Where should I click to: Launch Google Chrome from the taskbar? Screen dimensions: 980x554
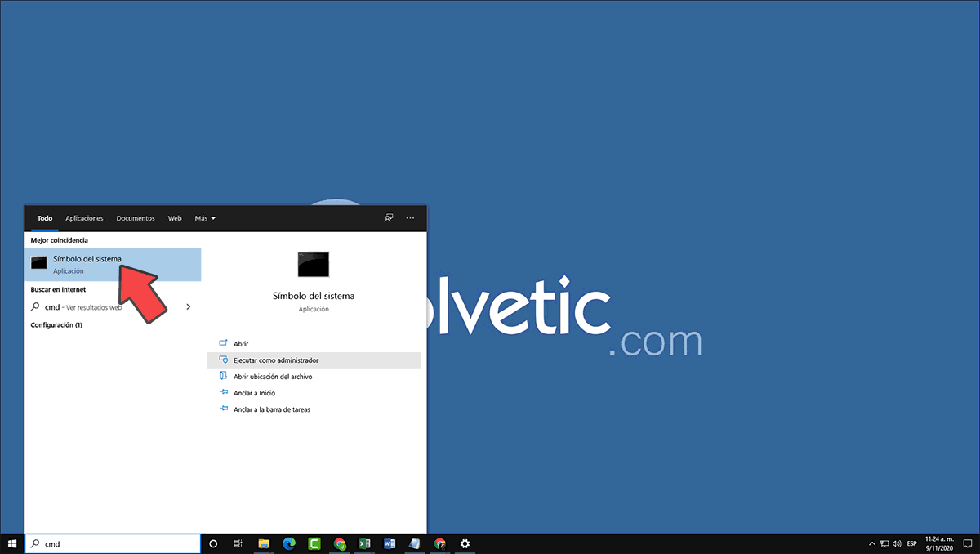pyautogui.click(x=340, y=543)
